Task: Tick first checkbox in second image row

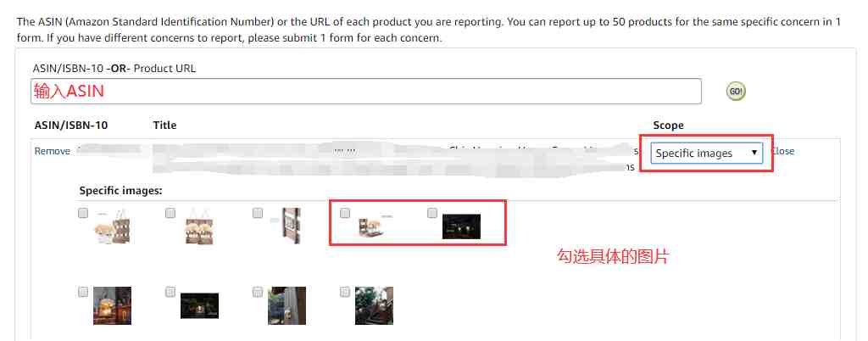Action: [x=83, y=292]
